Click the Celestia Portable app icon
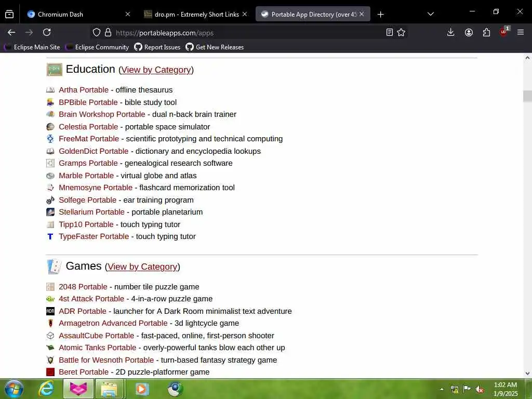 point(50,127)
